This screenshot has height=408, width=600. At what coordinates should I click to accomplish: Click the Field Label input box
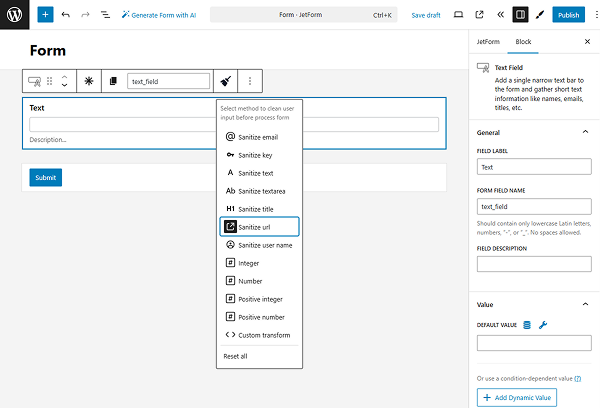pos(527,167)
